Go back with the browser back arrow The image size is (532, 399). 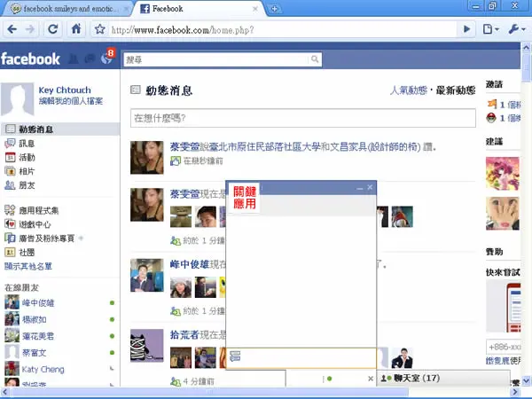coord(12,29)
